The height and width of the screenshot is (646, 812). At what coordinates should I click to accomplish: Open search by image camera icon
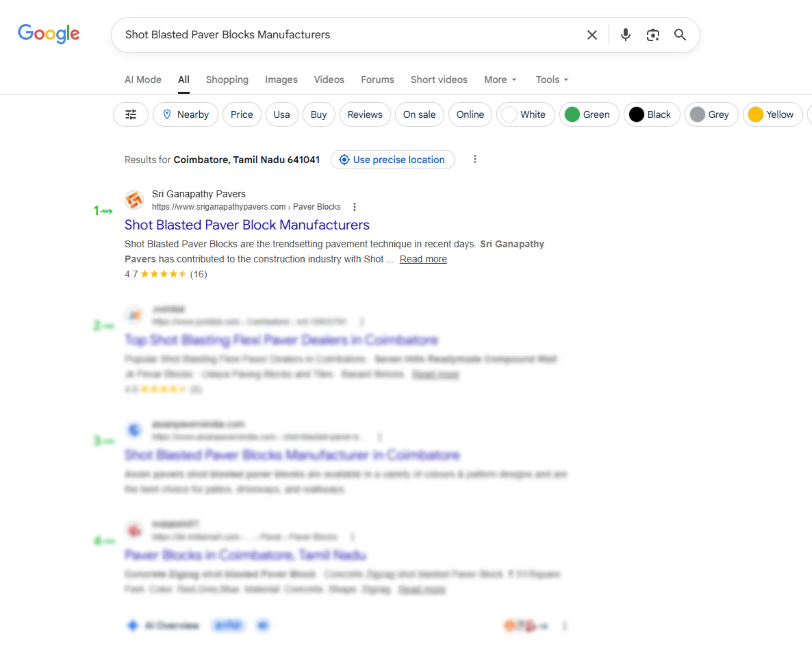point(653,35)
